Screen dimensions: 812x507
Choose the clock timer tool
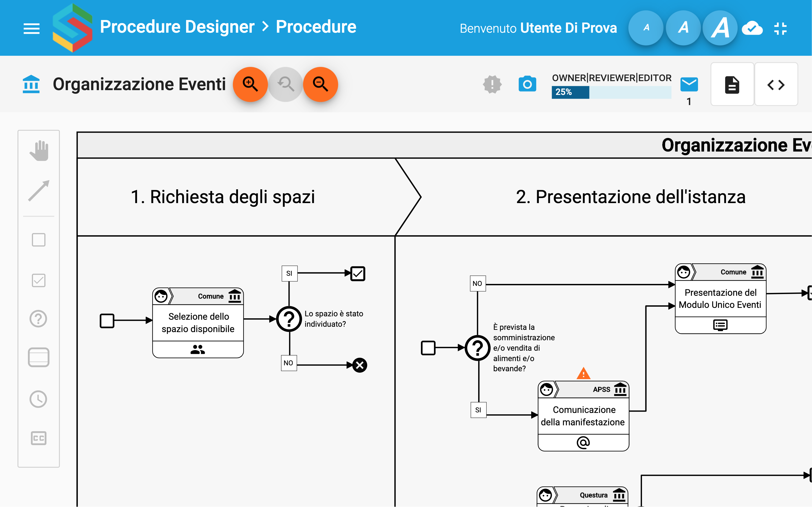point(39,399)
